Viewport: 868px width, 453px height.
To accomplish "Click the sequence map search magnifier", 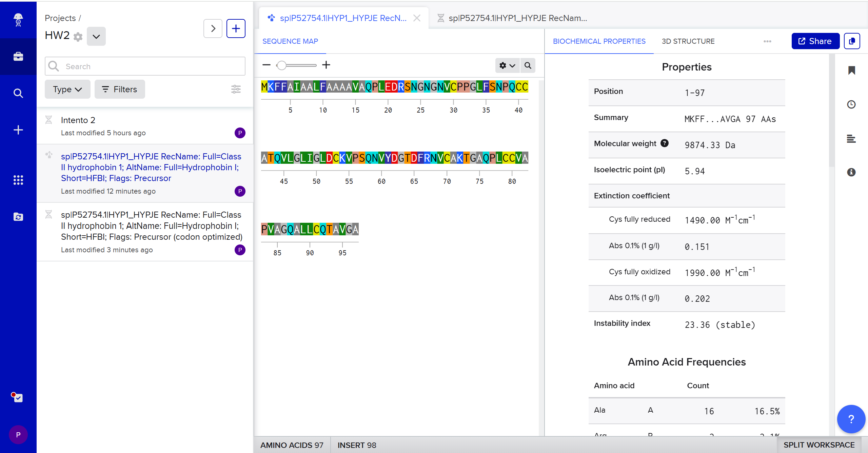I will [x=528, y=65].
